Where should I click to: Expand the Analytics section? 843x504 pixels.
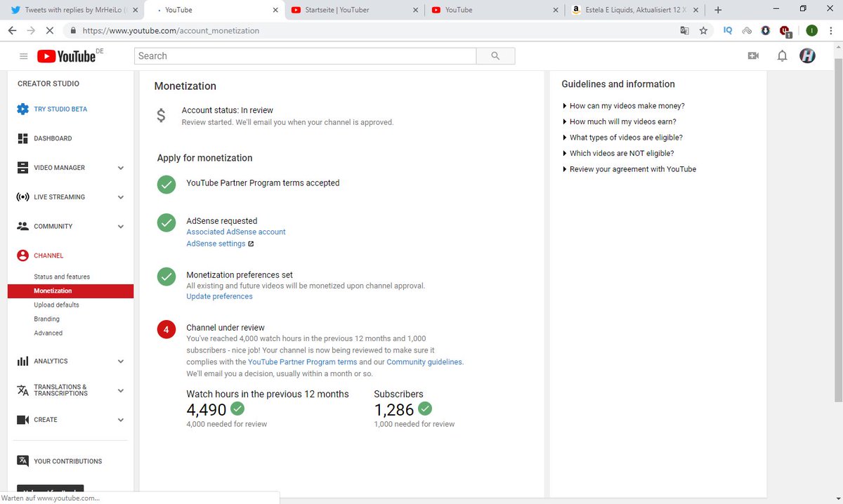pyautogui.click(x=121, y=362)
